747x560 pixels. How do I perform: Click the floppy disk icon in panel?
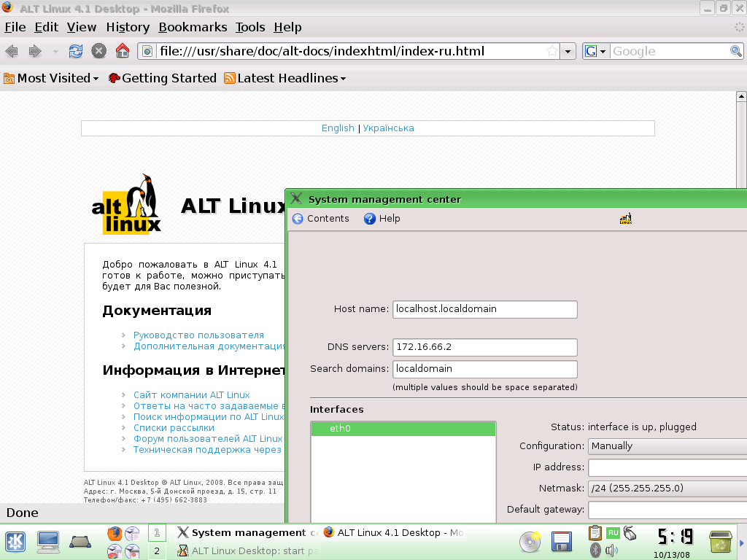561,541
